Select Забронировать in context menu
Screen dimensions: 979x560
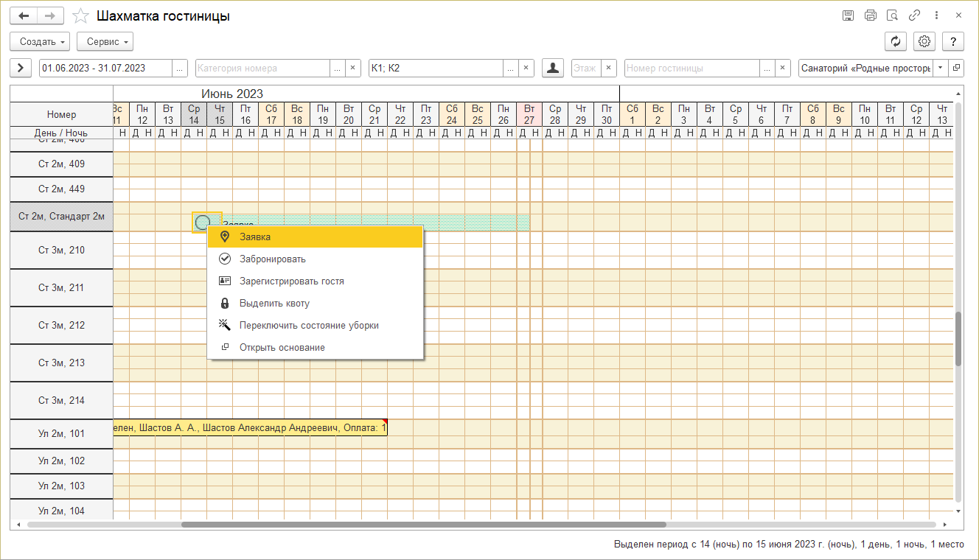(x=272, y=259)
